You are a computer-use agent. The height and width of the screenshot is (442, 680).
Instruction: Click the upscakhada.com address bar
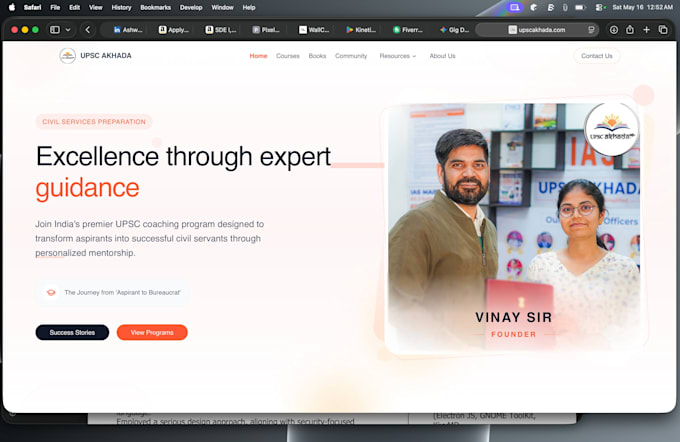click(x=537, y=29)
